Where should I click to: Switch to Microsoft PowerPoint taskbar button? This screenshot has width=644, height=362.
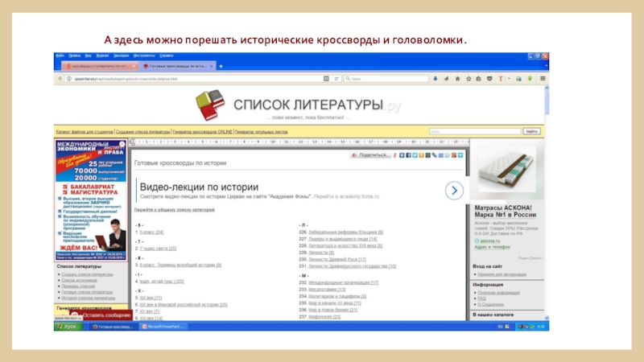point(163,327)
